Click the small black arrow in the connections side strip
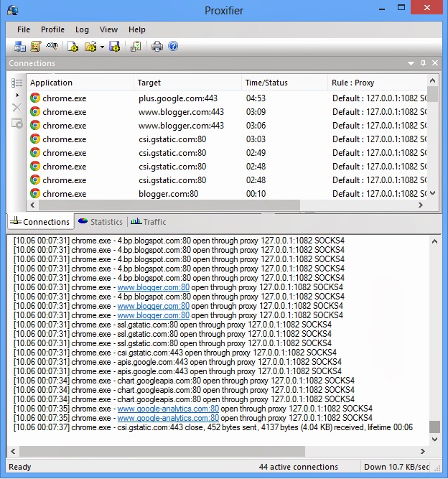This screenshot has height=479, width=448. pyautogui.click(x=17, y=96)
